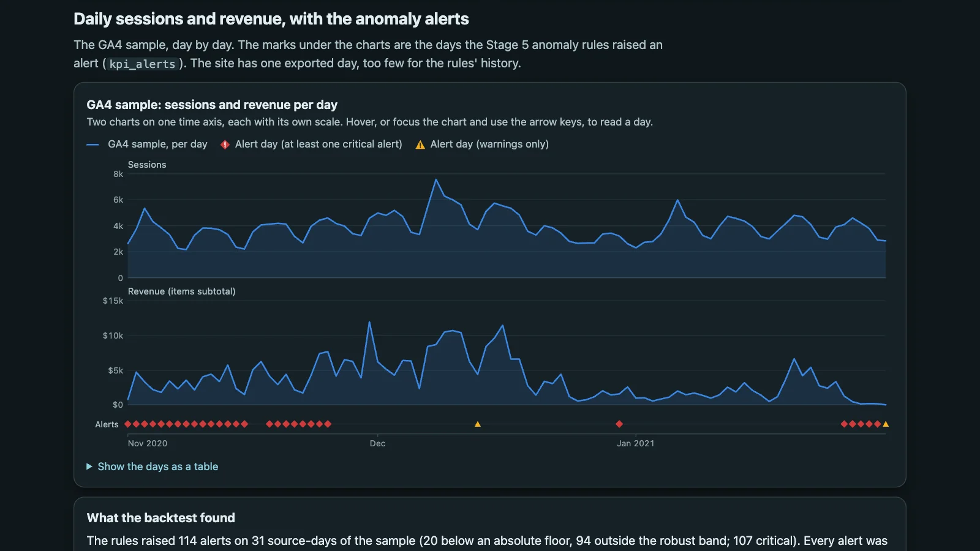This screenshot has height=551, width=980.
Task: Click the 'Dec' time axis label
Action: coord(378,444)
